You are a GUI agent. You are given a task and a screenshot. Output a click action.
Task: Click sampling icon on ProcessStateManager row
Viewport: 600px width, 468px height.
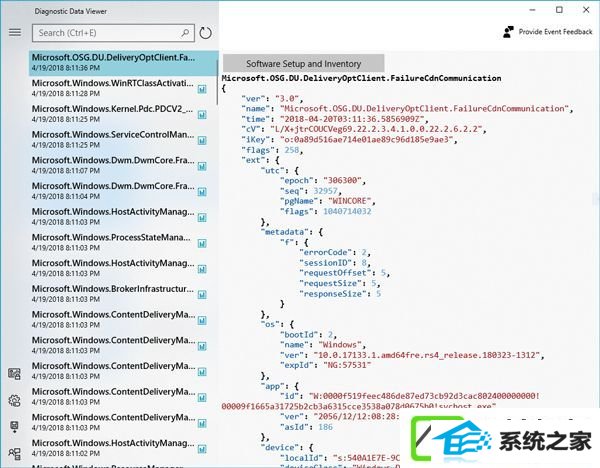(202, 243)
